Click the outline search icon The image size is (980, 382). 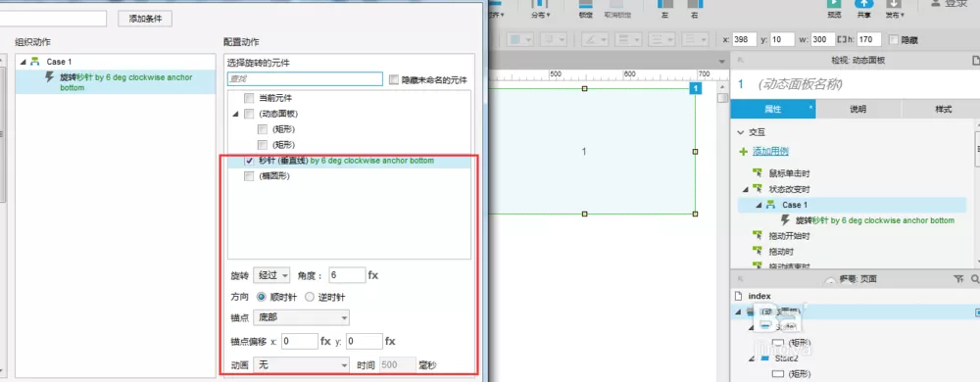point(975,279)
